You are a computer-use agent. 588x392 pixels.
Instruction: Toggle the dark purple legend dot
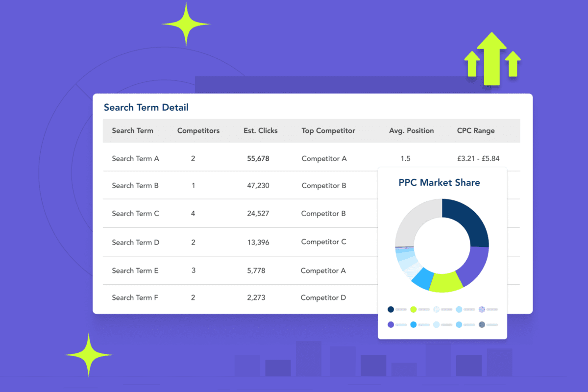(391, 324)
